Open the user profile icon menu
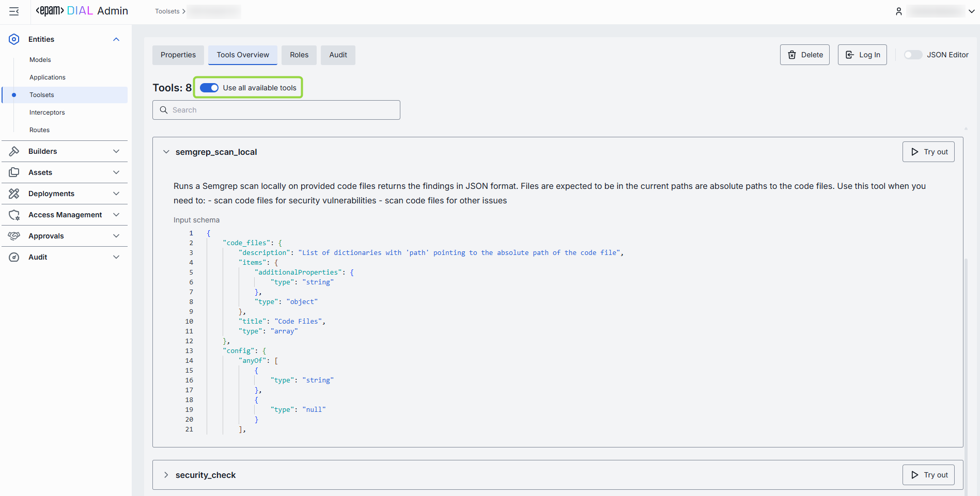This screenshot has height=496, width=980. [899, 11]
